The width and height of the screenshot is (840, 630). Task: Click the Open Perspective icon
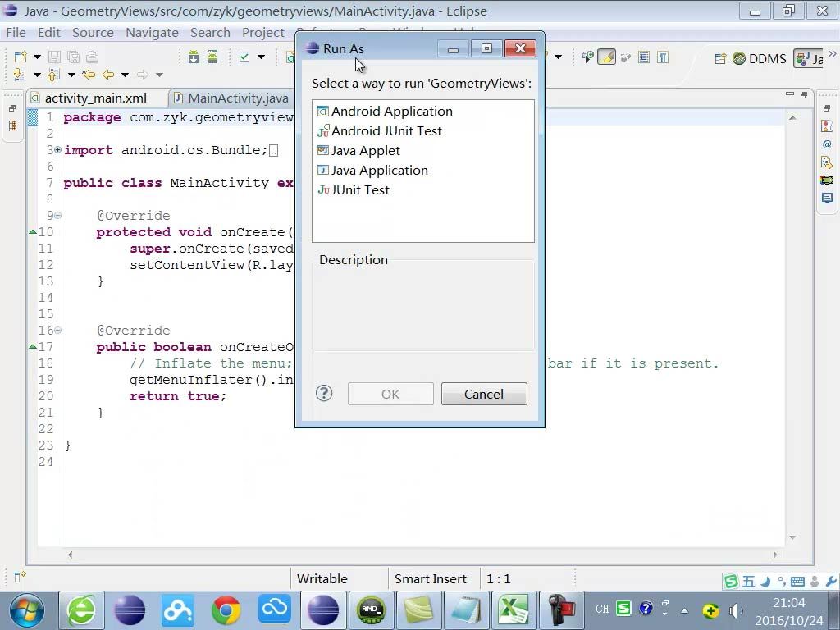point(720,58)
